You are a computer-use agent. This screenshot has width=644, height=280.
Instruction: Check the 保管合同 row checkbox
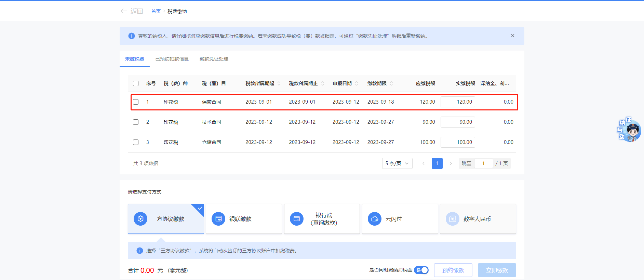[136, 102]
